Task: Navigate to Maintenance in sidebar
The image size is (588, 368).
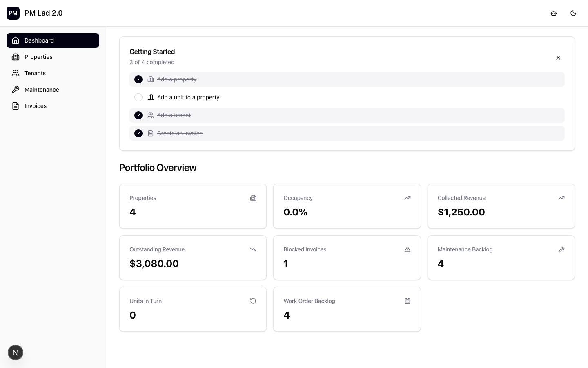Action: tap(53, 90)
